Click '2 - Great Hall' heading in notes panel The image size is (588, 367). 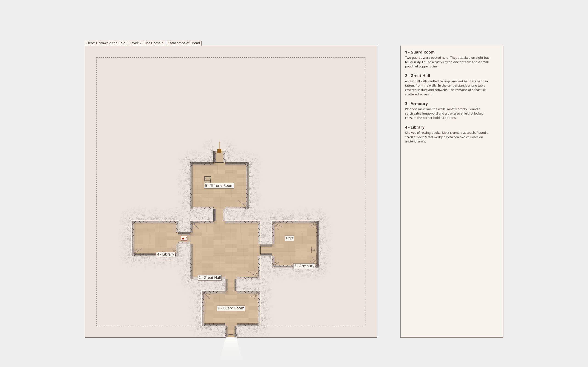pyautogui.click(x=417, y=76)
